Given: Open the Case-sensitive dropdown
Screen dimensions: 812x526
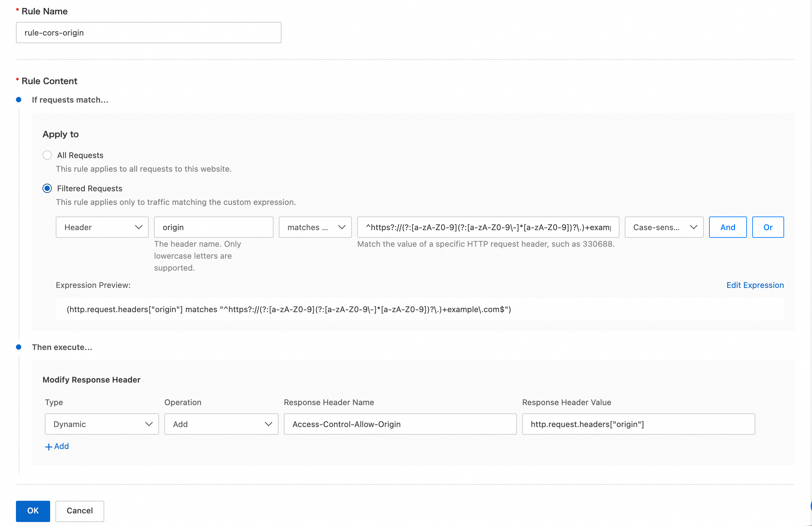Looking at the screenshot, I should 664,227.
